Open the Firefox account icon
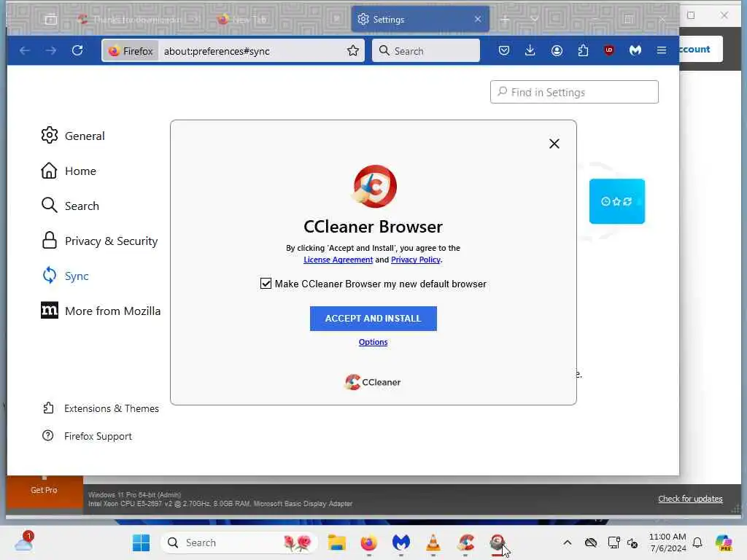The image size is (747, 560). coord(557,50)
